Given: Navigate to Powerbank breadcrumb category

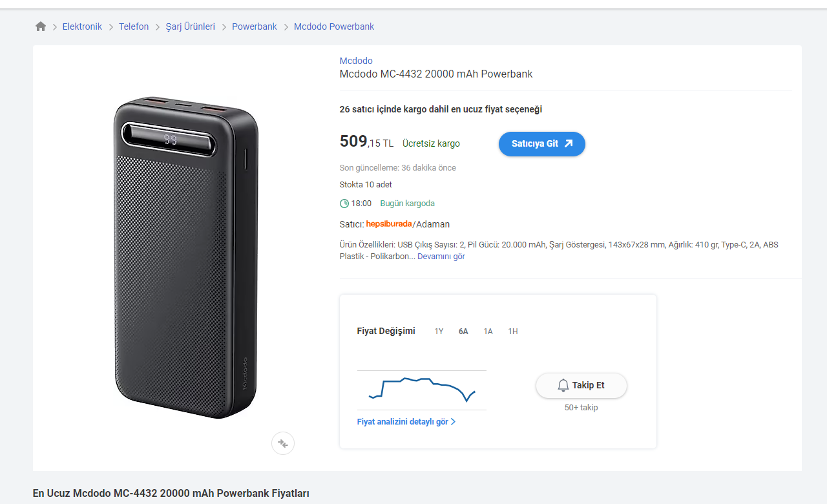Looking at the screenshot, I should pyautogui.click(x=255, y=26).
